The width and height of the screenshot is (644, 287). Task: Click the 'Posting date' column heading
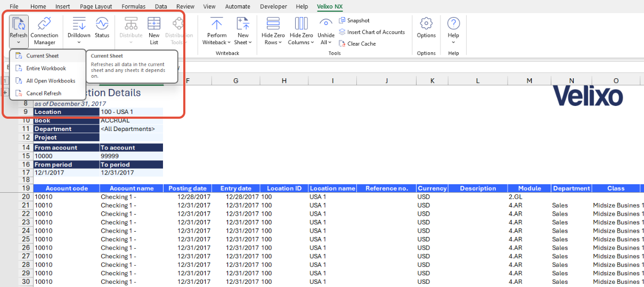pos(188,188)
